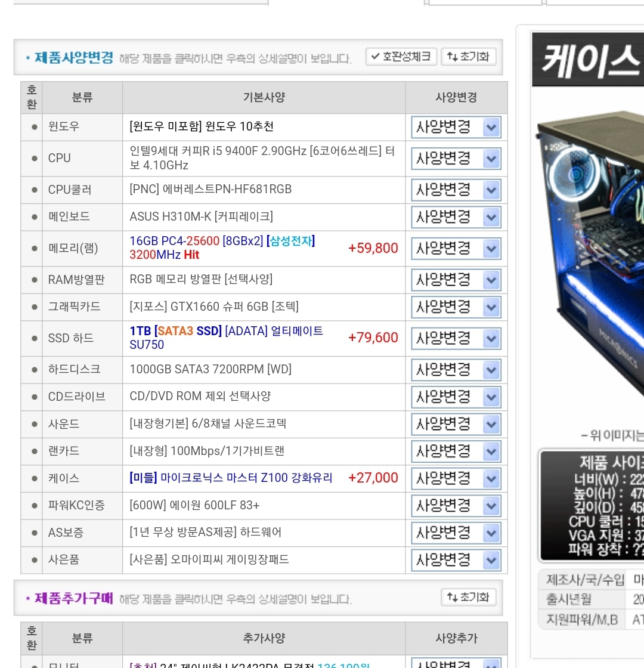644x668 pixels.
Task: Click the 1TB SATA3 SSD ADATA SU750 spec
Action: pyautogui.click(x=226, y=338)
